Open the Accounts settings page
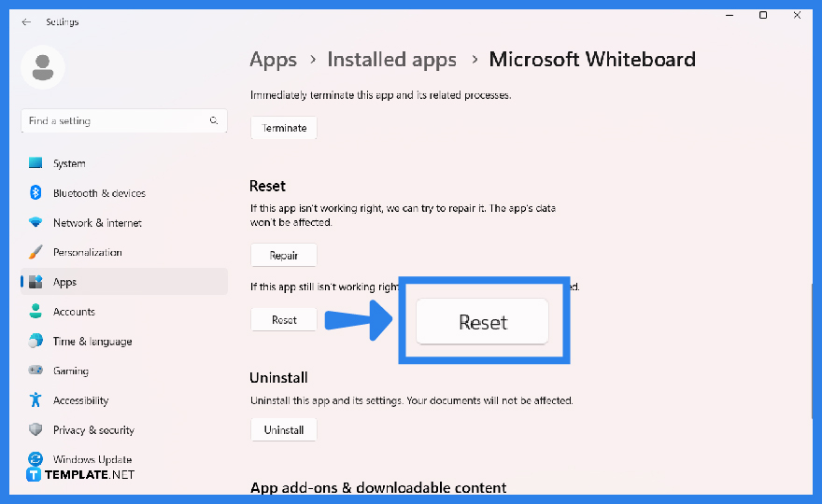The width and height of the screenshot is (822, 504). tap(124, 311)
